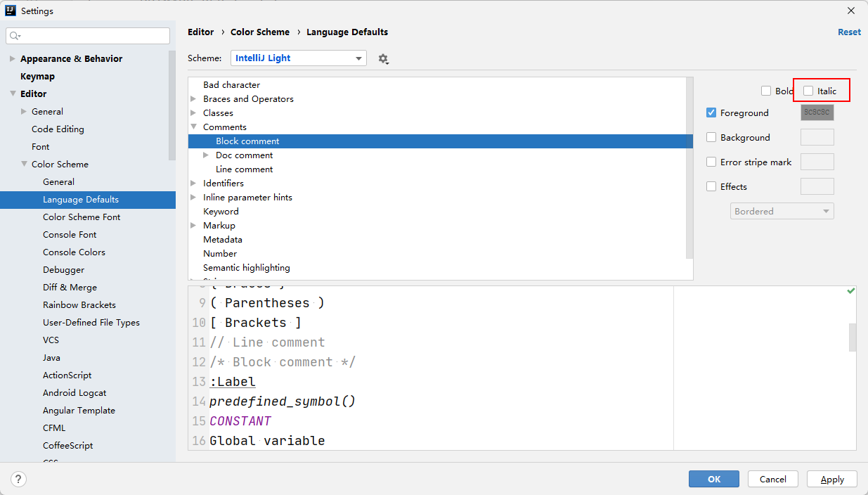Select Console Font in sidebar

click(x=70, y=234)
